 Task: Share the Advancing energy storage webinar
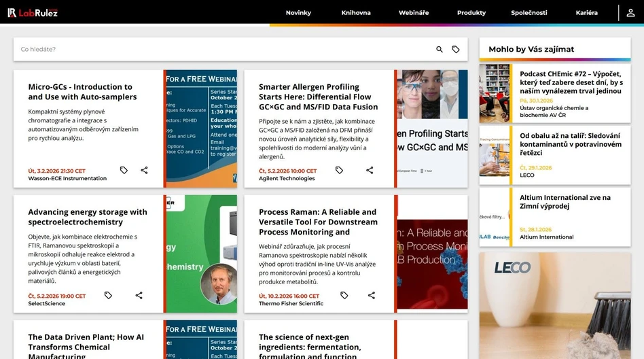tap(139, 295)
